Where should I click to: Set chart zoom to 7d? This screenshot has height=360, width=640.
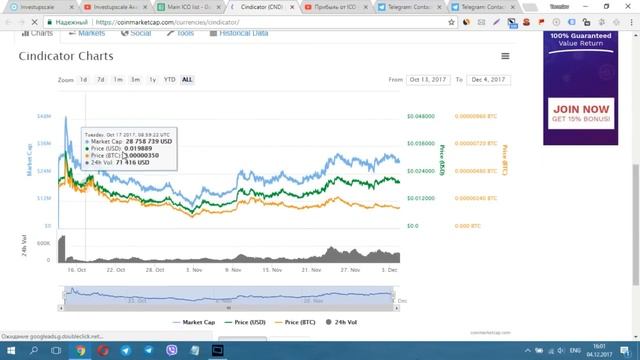tap(100, 80)
